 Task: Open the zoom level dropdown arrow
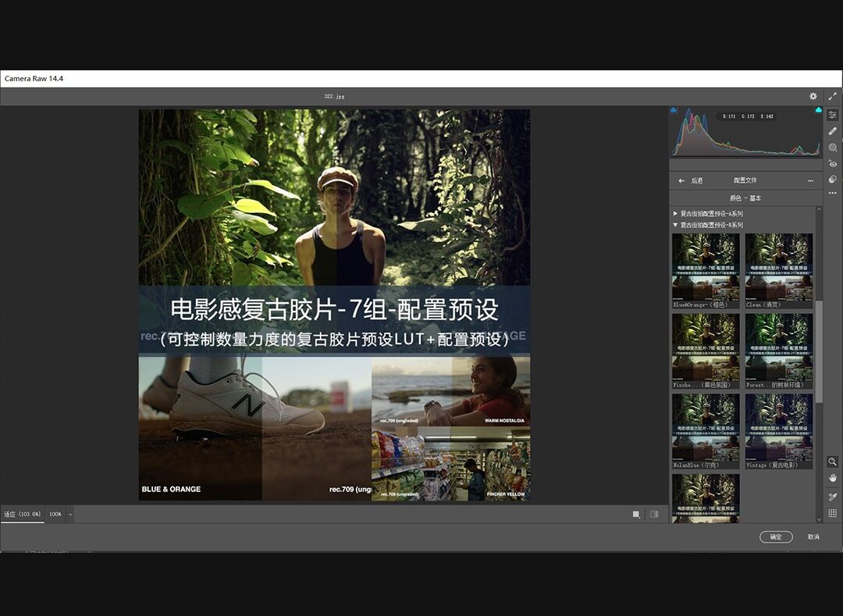pos(70,515)
